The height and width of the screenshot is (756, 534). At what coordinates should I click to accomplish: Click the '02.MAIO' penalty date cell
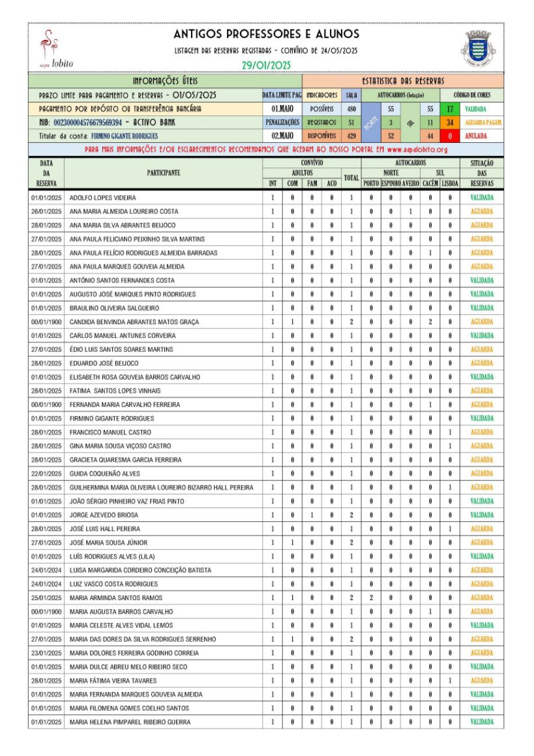pyautogui.click(x=282, y=136)
